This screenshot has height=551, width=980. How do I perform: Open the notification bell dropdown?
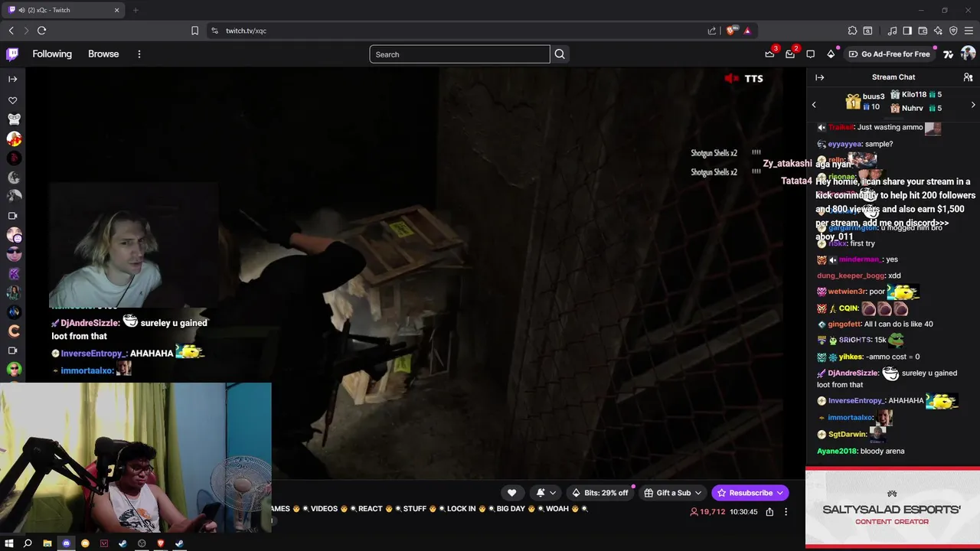click(x=546, y=493)
